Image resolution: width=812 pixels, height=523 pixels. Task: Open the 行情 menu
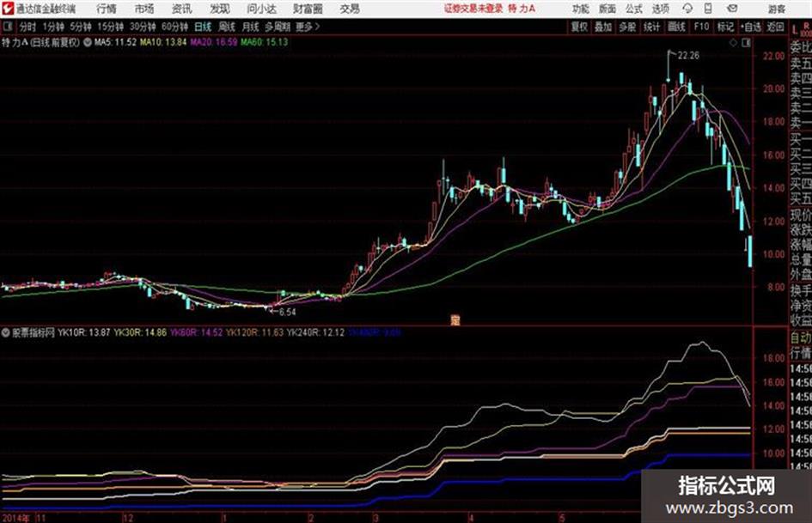(107, 9)
